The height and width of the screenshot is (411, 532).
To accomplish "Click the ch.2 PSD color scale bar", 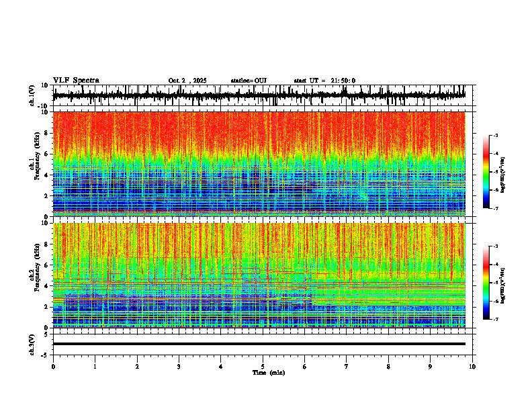I will [x=486, y=283].
